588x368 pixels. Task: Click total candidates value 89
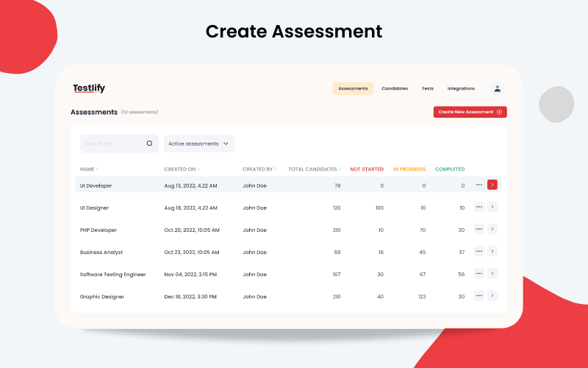point(337,252)
